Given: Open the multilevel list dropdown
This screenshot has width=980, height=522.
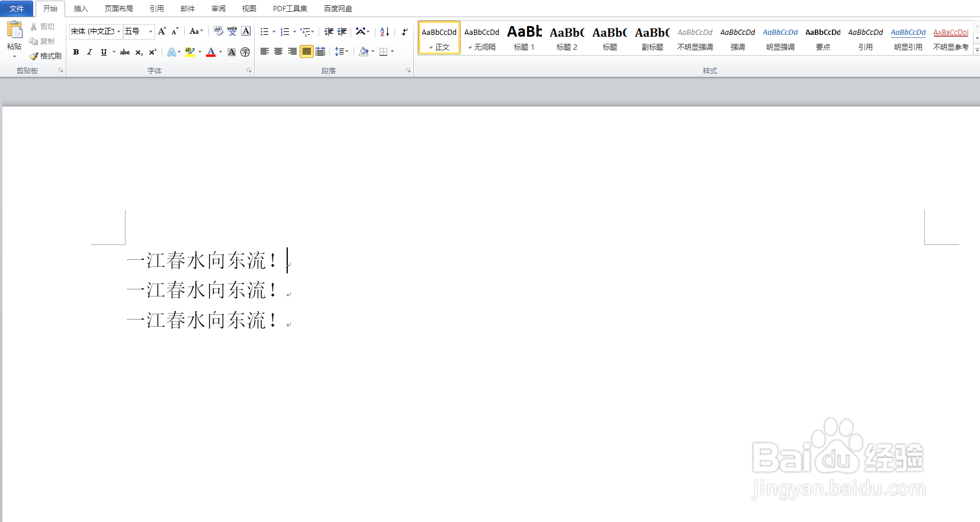Looking at the screenshot, I should (307, 31).
